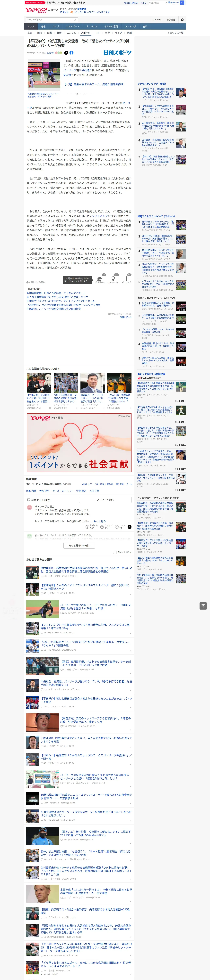Open the エンタメ category tab

pyautogui.click(x=71, y=33)
